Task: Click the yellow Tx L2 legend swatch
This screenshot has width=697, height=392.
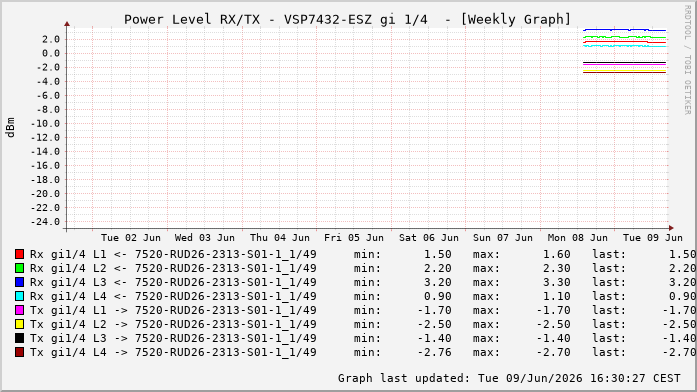Action: tap(20, 324)
